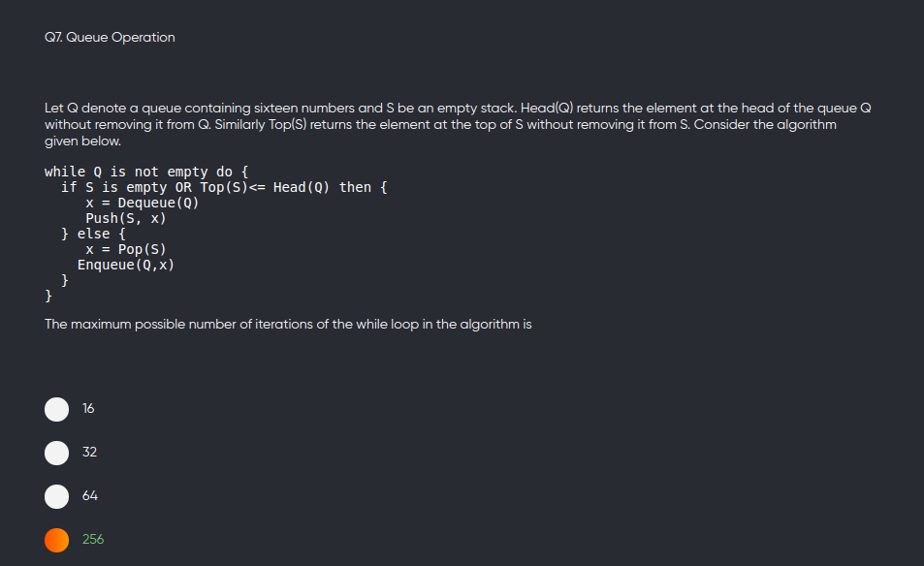Click the '} else {' code line
Screen dimensions: 924x566
[x=93, y=234]
